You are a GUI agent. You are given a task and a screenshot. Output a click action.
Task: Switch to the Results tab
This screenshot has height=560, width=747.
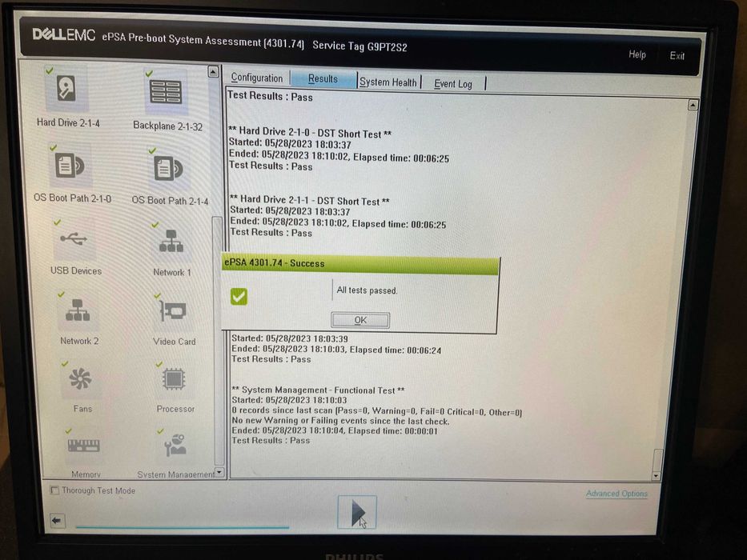[x=323, y=79]
